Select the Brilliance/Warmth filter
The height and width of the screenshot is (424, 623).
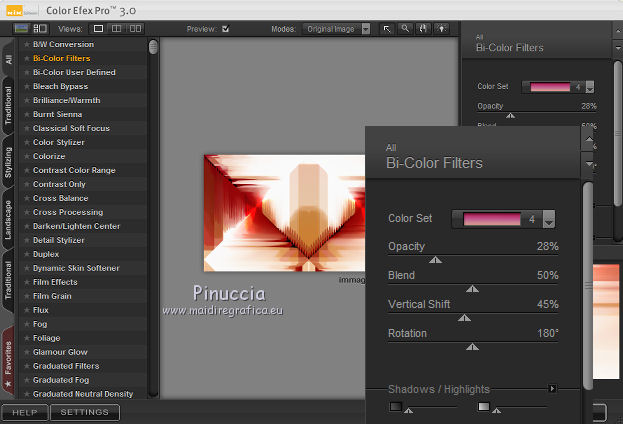[x=67, y=100]
